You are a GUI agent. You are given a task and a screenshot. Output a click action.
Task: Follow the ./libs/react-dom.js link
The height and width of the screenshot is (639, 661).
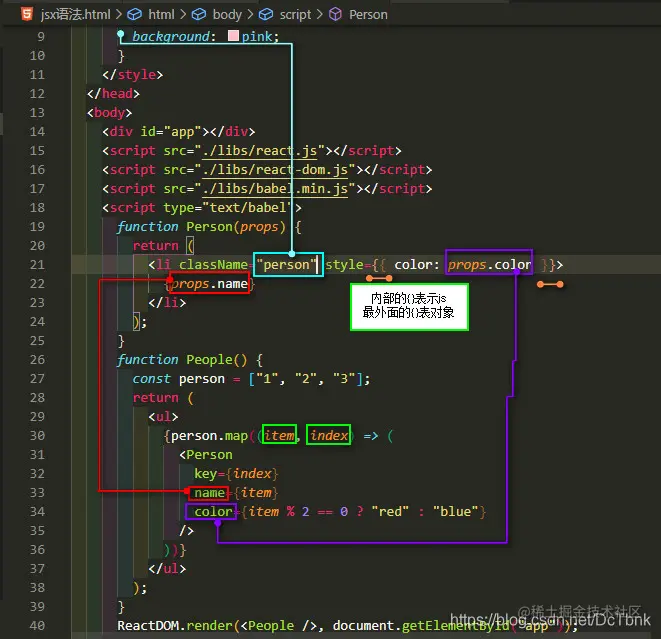[x=275, y=169]
